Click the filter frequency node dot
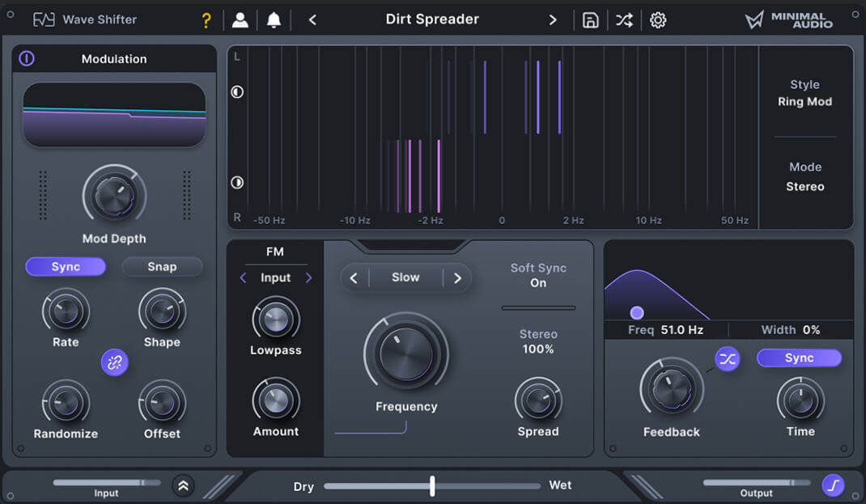The image size is (866, 504). click(637, 313)
